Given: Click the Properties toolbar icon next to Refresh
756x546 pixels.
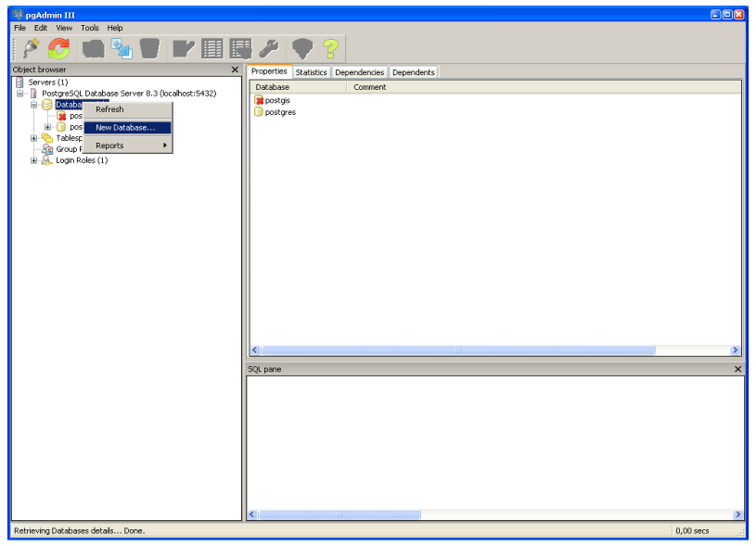Looking at the screenshot, I should click(93, 48).
